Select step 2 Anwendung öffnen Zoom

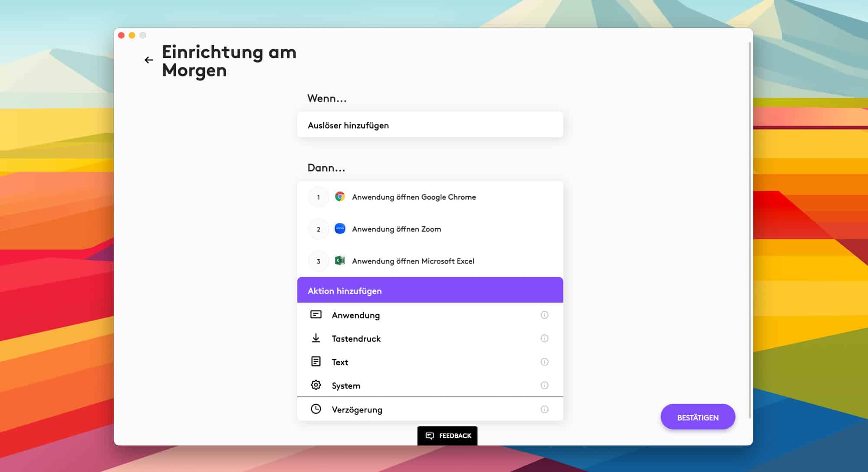(396, 229)
